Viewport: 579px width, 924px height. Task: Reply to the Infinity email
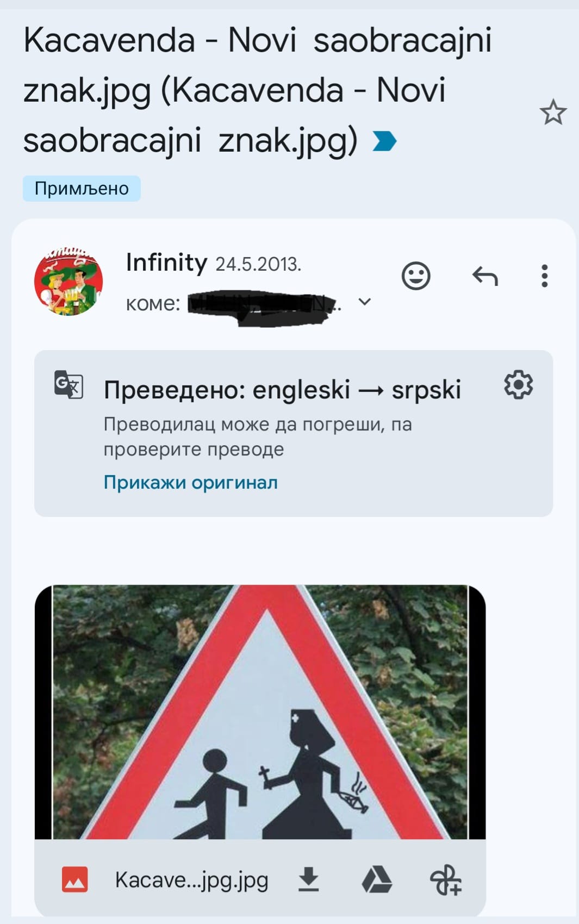click(485, 276)
